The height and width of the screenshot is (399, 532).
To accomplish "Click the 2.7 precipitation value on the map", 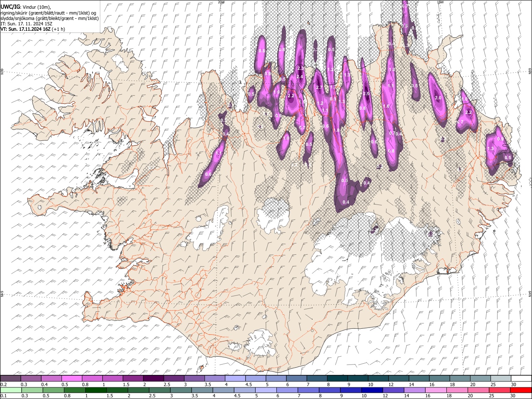I will [320, 87].
